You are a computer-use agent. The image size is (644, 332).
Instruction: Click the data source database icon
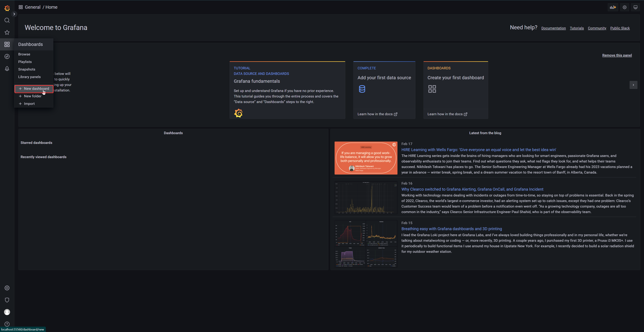[x=362, y=89]
